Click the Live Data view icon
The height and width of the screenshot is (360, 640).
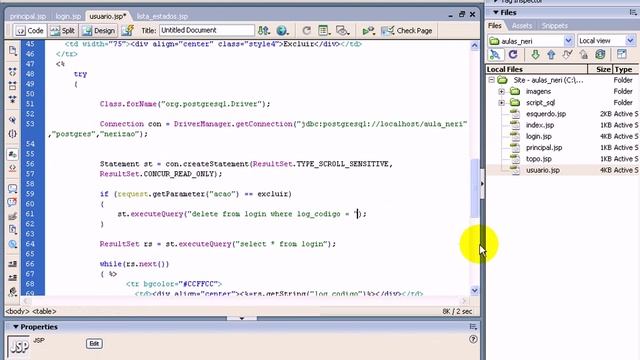[128, 31]
